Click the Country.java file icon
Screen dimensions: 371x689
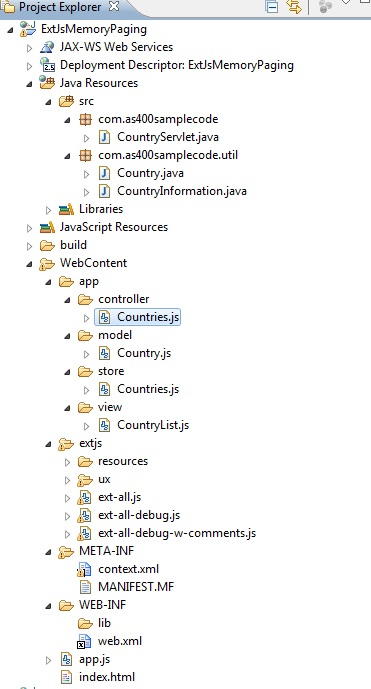point(104,173)
